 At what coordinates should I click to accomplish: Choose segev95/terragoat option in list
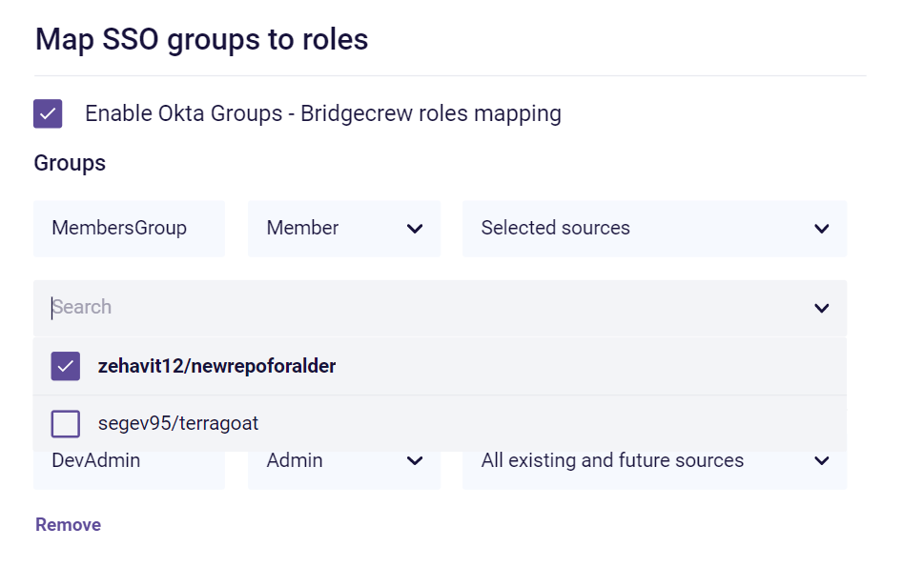coord(178,423)
